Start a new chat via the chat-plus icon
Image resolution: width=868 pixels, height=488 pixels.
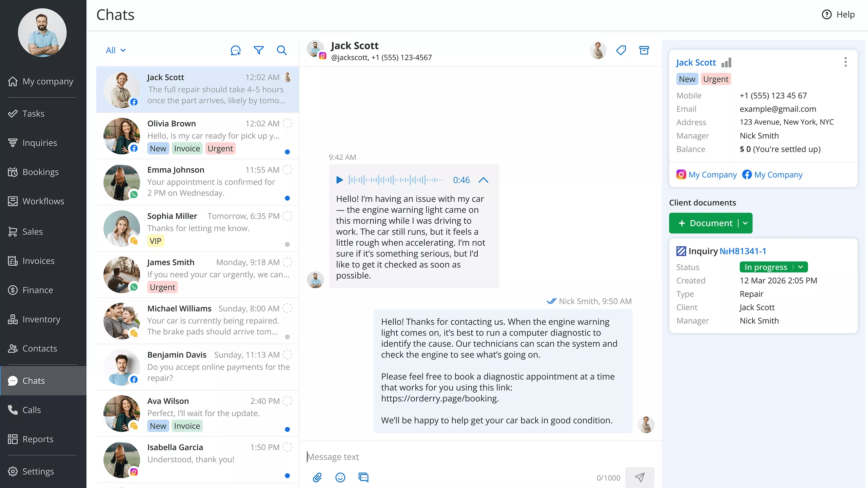click(x=235, y=50)
